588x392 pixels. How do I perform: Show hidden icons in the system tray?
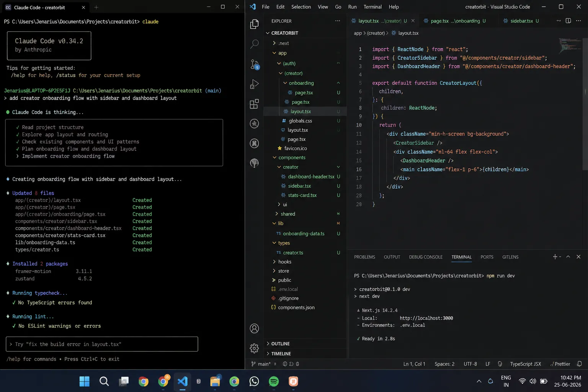(479, 381)
